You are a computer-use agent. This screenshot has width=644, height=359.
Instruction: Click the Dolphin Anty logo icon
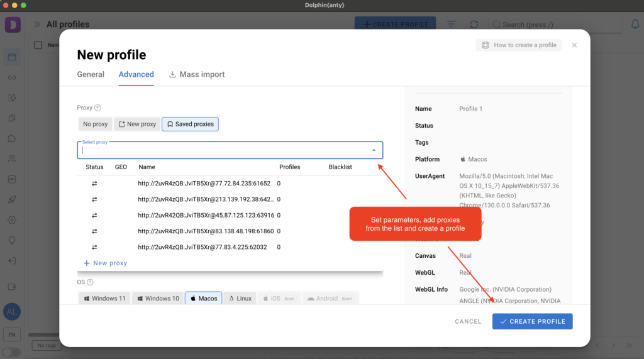pyautogui.click(x=12, y=25)
